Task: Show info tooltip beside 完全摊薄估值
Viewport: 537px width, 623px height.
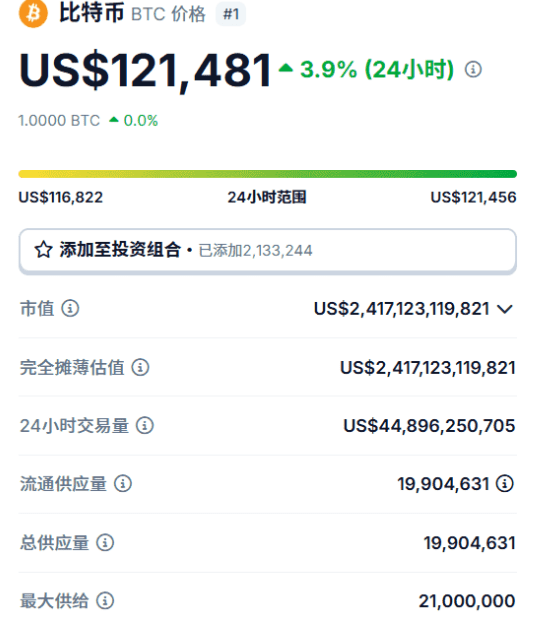Action: 141,367
